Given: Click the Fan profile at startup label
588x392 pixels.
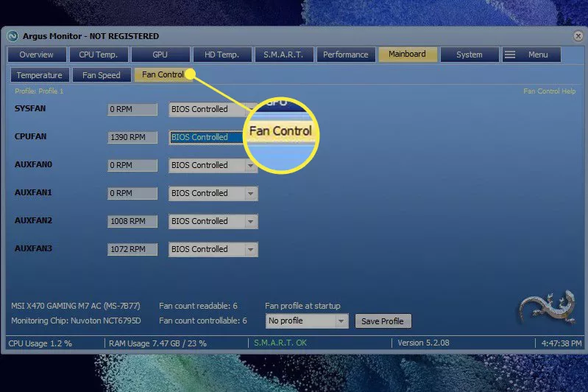Looking at the screenshot, I should point(302,306).
